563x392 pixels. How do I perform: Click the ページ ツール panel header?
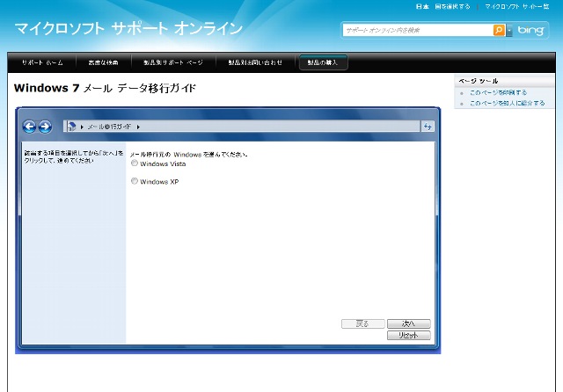coord(504,81)
